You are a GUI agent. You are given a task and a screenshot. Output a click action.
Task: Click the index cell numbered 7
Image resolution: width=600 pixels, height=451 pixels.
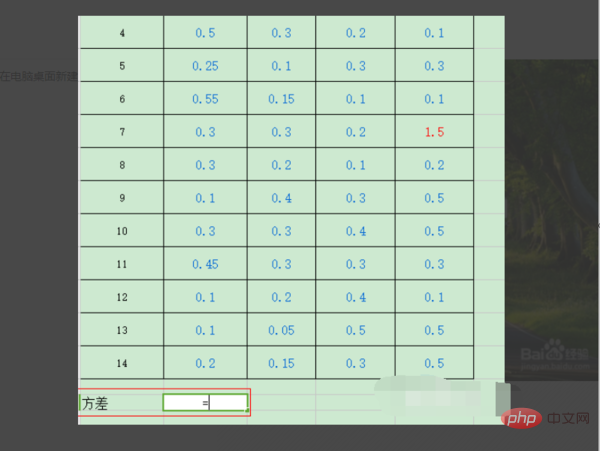[122, 131]
